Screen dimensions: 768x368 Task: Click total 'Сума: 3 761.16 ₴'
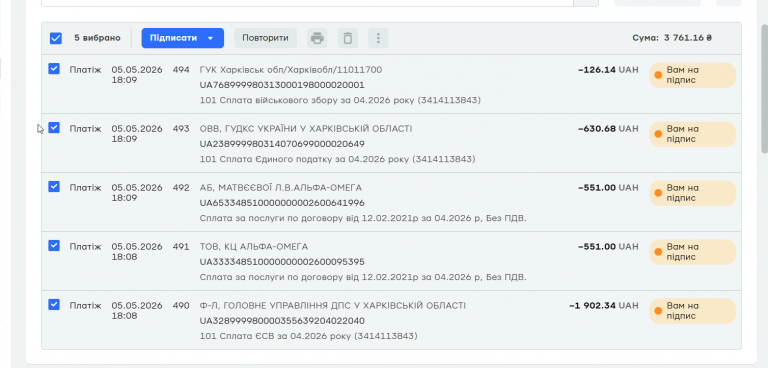point(672,38)
